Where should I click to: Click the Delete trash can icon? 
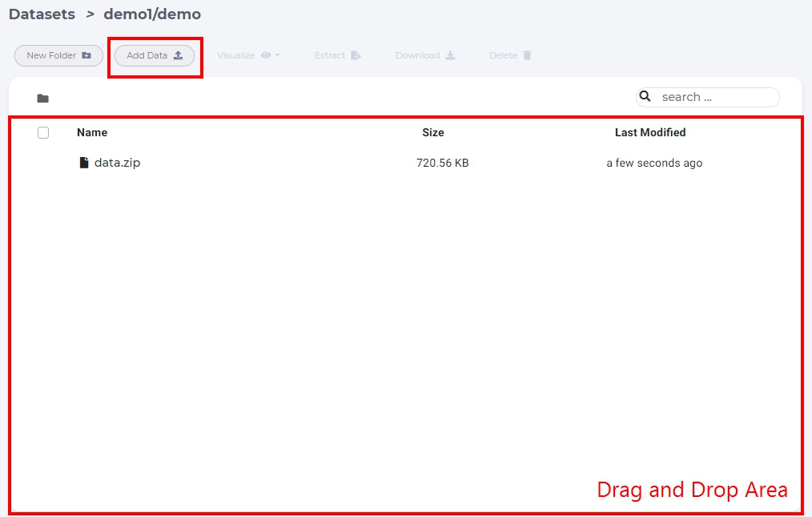coord(527,55)
